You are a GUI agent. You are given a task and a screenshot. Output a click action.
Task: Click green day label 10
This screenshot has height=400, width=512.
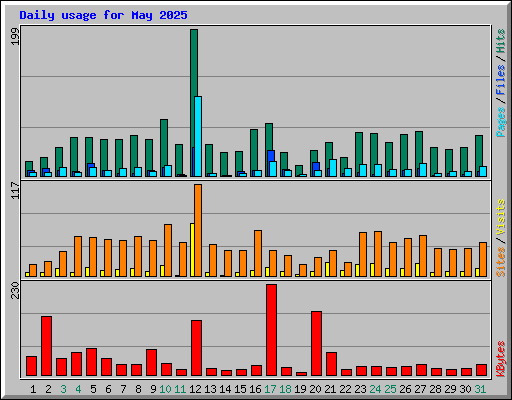click(165, 389)
